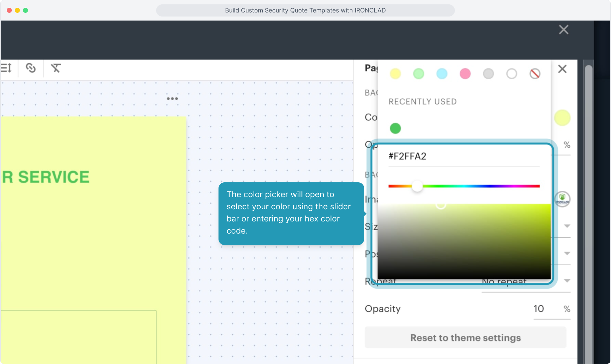This screenshot has width=611, height=364.
Task: Close the tutorial overlay with top X
Action: pos(563,30)
